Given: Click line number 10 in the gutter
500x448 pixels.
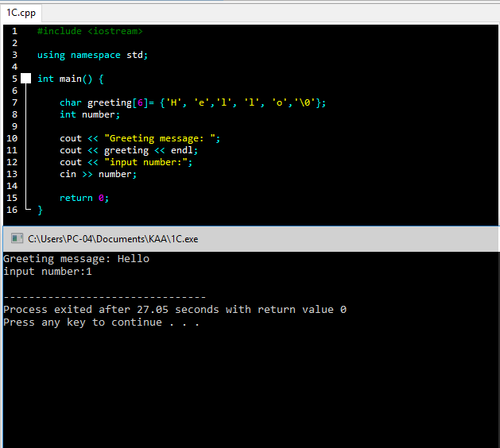Looking at the screenshot, I should pyautogui.click(x=12, y=138).
